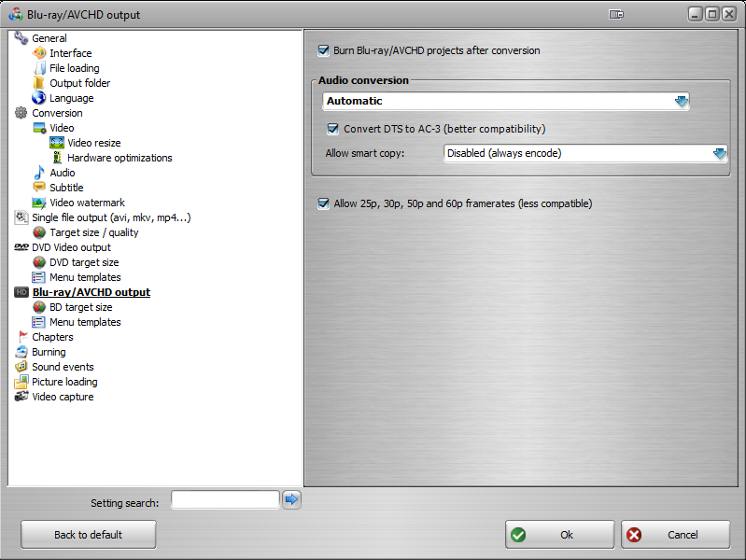Image resolution: width=746 pixels, height=560 pixels.
Task: Click the Burning disc icon
Action: (21, 352)
